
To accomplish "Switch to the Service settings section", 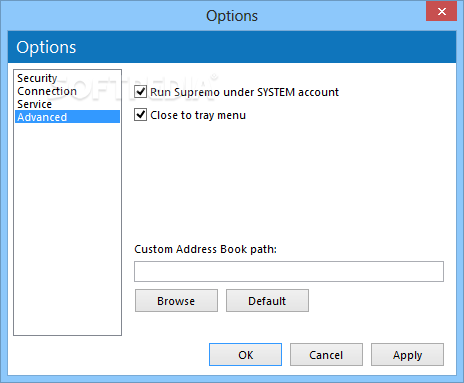I will [x=34, y=104].
